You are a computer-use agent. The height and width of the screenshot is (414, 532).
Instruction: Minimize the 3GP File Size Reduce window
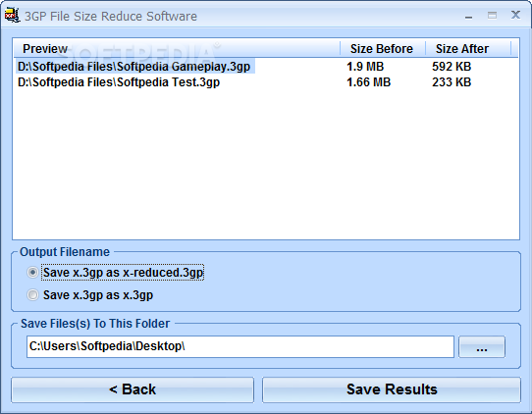coord(468,16)
